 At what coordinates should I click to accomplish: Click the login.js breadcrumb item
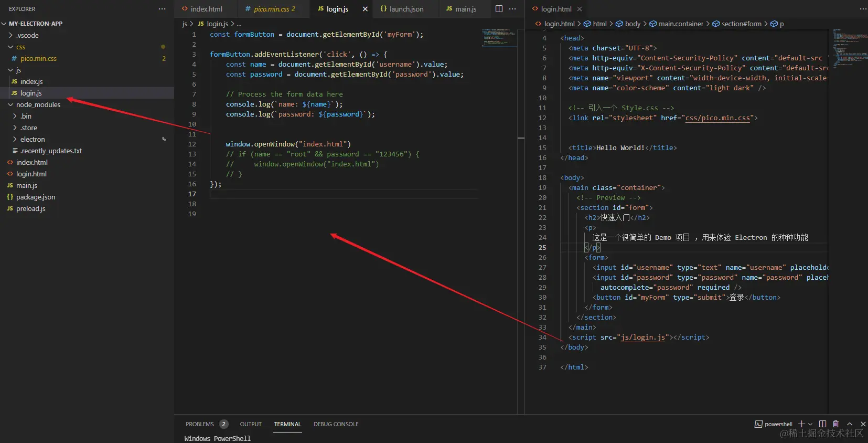213,24
